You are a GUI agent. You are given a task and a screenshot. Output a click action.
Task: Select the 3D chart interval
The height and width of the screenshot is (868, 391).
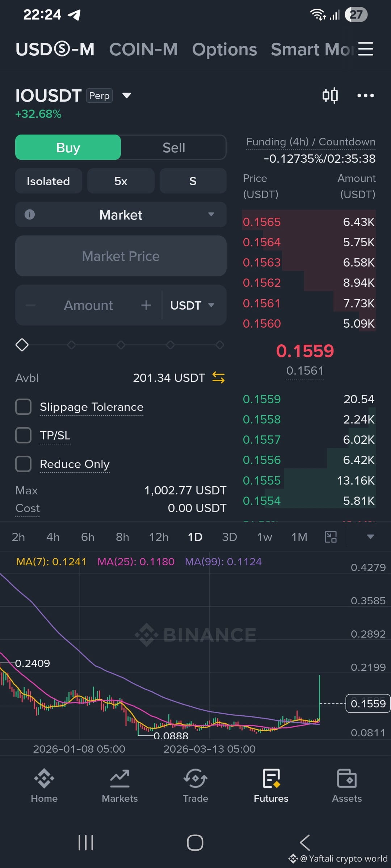point(230,537)
